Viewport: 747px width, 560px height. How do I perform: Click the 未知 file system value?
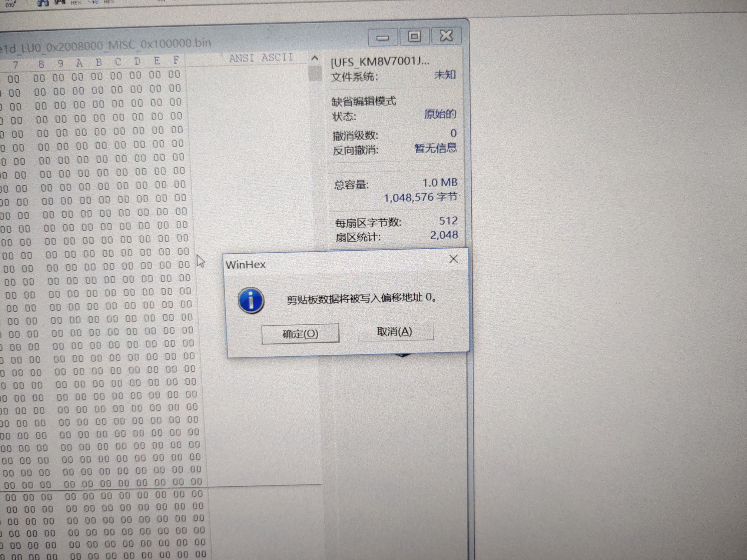445,75
